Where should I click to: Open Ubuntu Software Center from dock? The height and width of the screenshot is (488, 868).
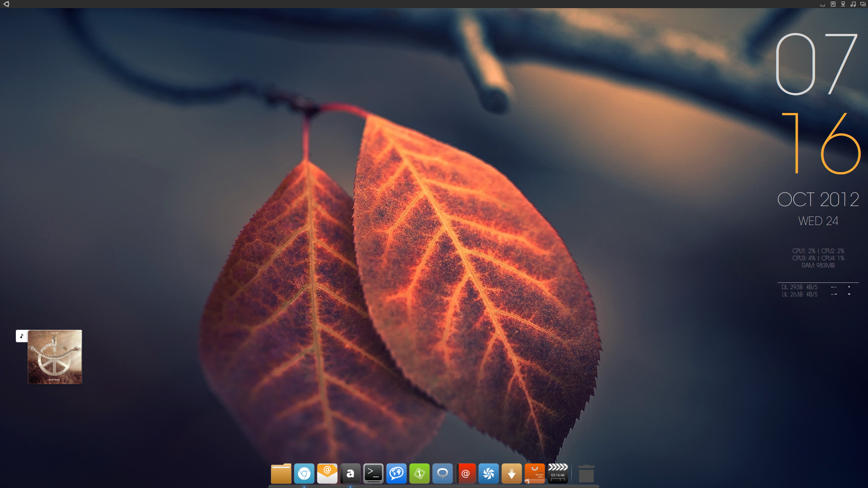point(535,474)
